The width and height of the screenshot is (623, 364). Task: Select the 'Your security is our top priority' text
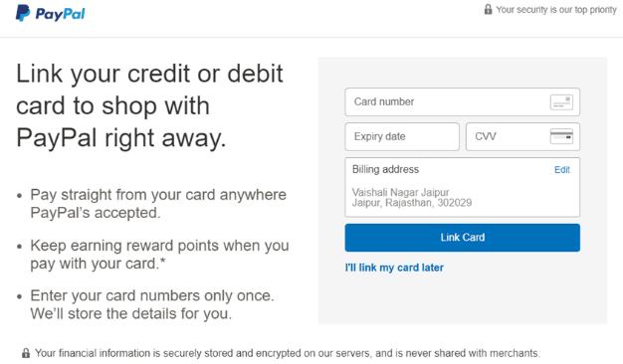[556, 10]
